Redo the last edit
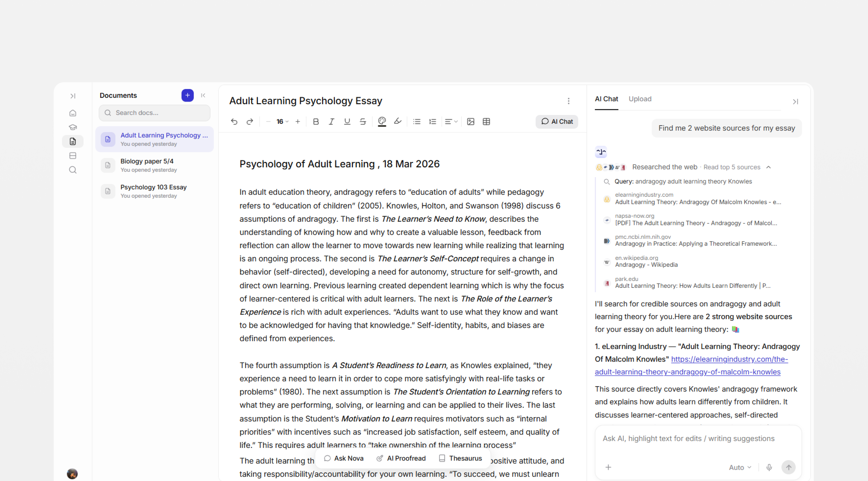The height and width of the screenshot is (481, 868). tap(250, 122)
